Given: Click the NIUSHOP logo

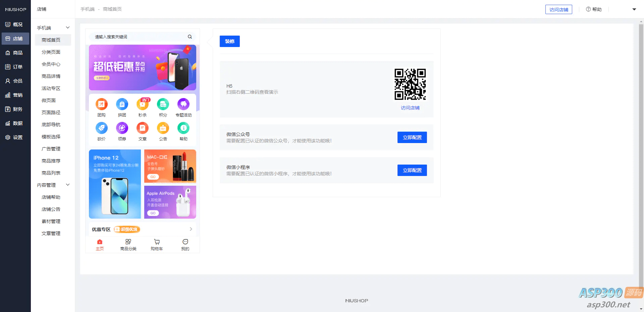Looking at the screenshot, I should point(15,9).
